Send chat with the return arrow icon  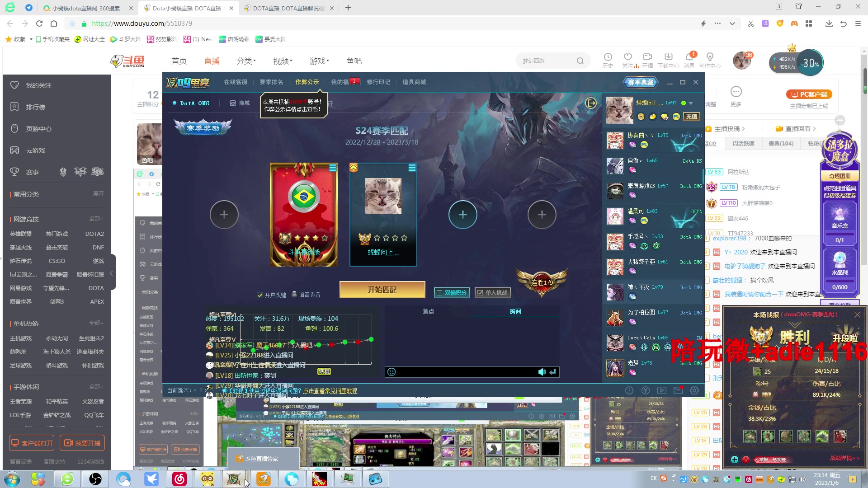(552, 372)
